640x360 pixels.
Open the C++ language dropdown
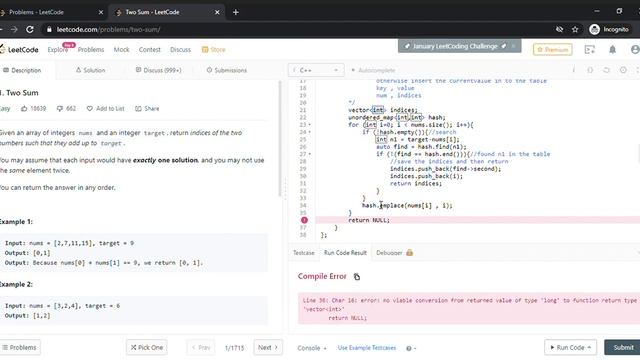[316, 70]
